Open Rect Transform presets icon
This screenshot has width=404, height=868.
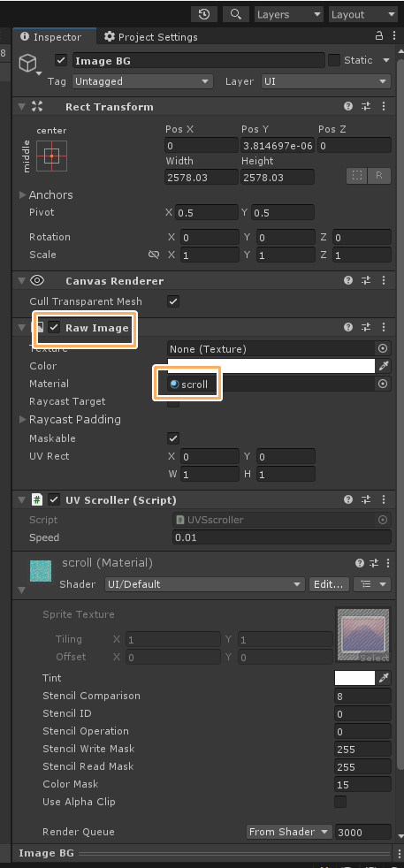click(x=366, y=106)
